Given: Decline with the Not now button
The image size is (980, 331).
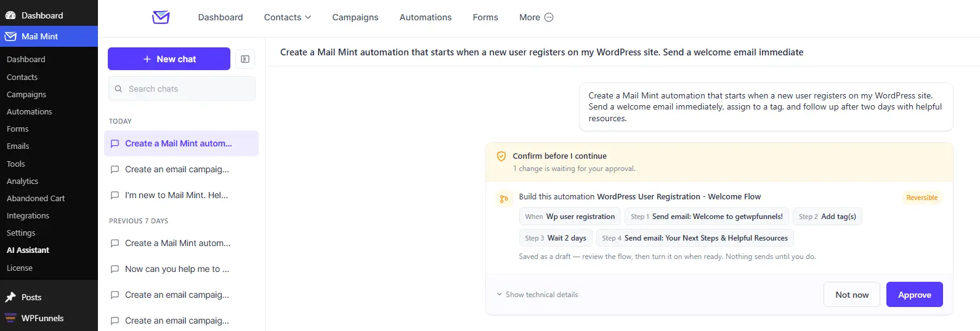Looking at the screenshot, I should click(852, 295).
